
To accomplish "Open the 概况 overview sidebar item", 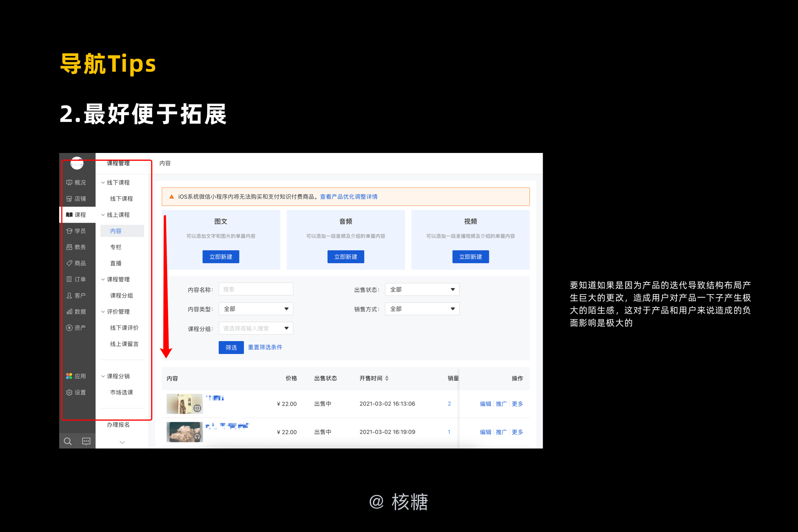I will pos(76,183).
